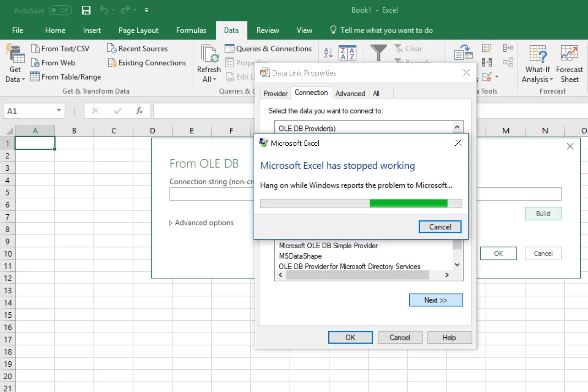Click the formula bar Cancel X icon
588x392 pixels.
(95, 111)
